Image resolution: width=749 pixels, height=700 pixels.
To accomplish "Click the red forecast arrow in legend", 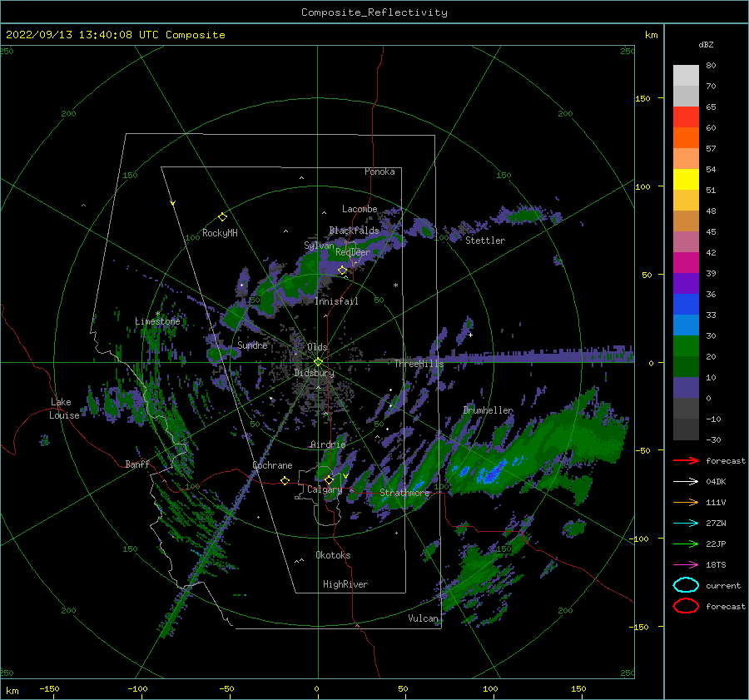I will point(686,460).
